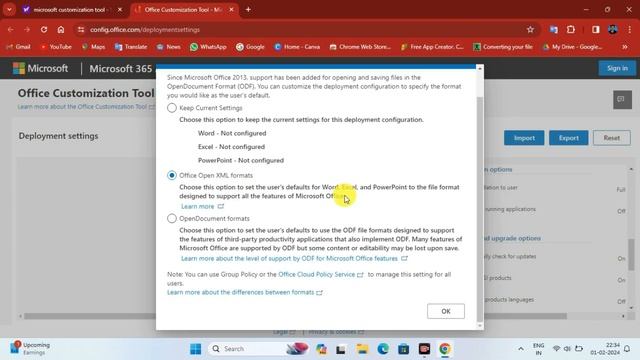
Task: Open Microsoft Store from the taskbar
Action: pyautogui.click(x=404, y=349)
